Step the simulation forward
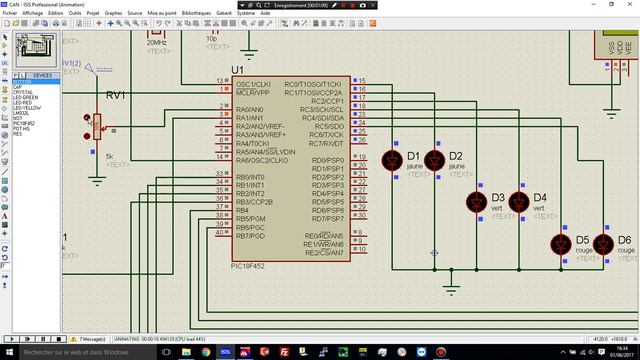This screenshot has height=360, width=640. [27, 339]
